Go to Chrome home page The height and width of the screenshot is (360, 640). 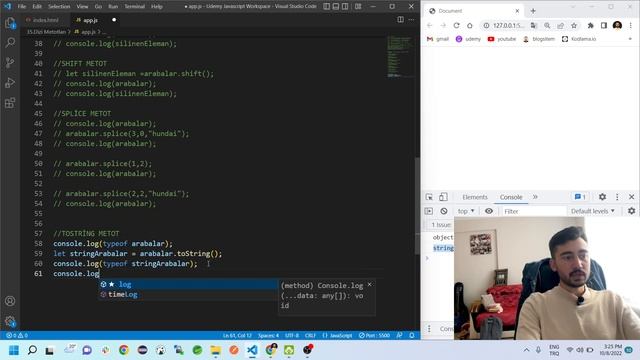point(469,25)
